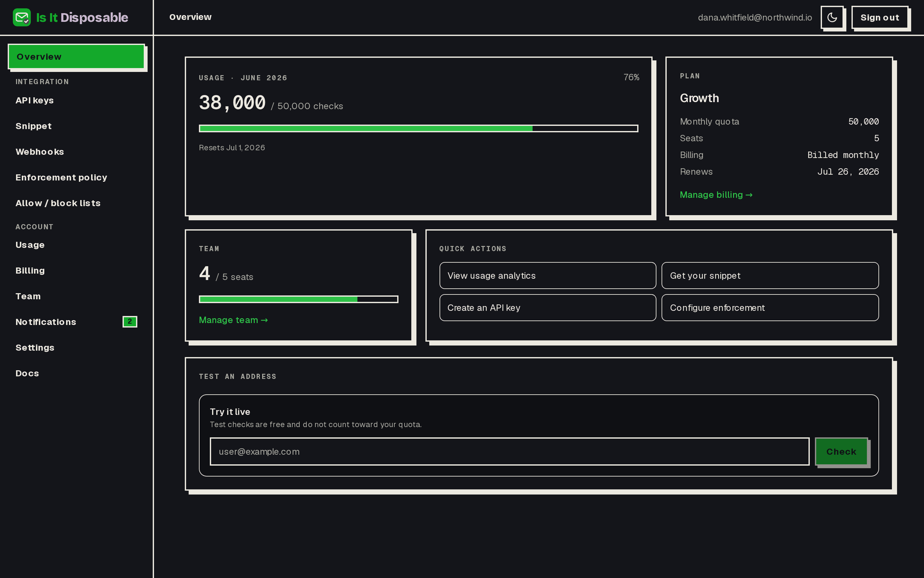The width and height of the screenshot is (924, 578).
Task: Click the Monthly quota value 50,000
Action: pos(863,122)
